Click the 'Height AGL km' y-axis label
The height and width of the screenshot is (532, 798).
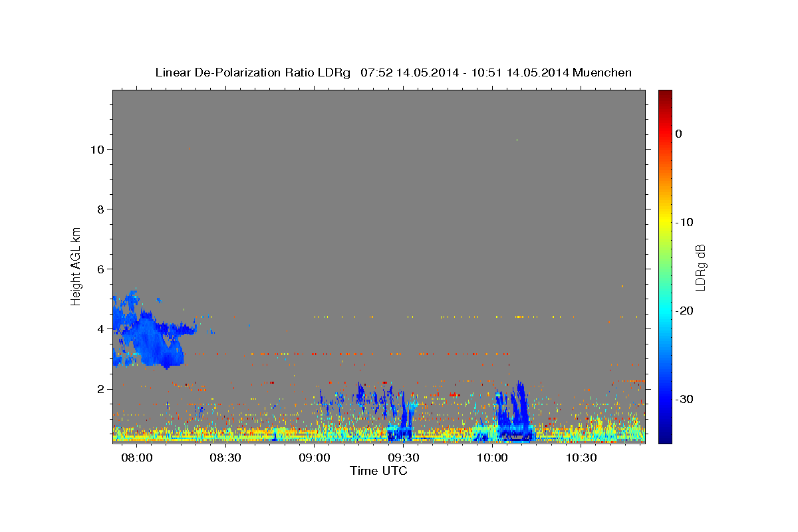coord(76,266)
